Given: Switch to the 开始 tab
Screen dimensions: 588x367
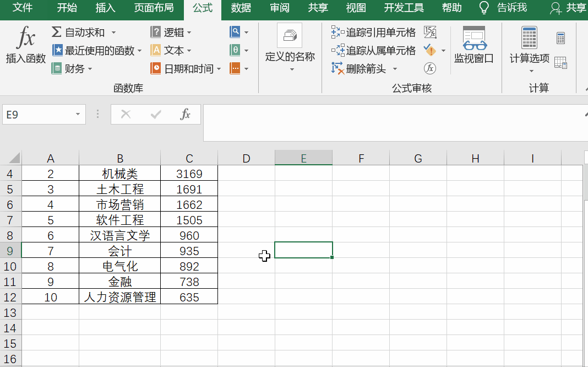Looking at the screenshot, I should point(67,8).
